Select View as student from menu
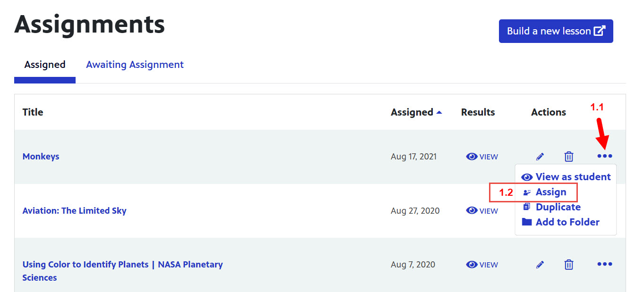Viewport: 644px width, 292px height. [566, 177]
